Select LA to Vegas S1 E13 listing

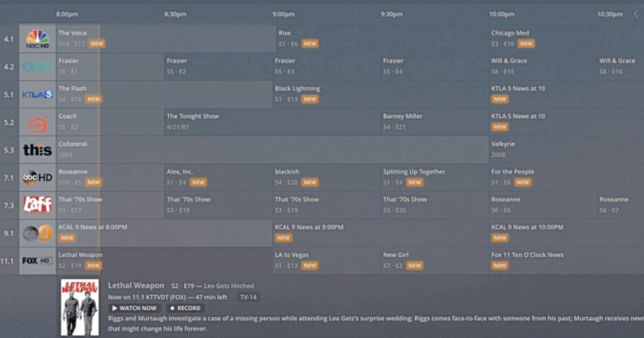point(326,261)
